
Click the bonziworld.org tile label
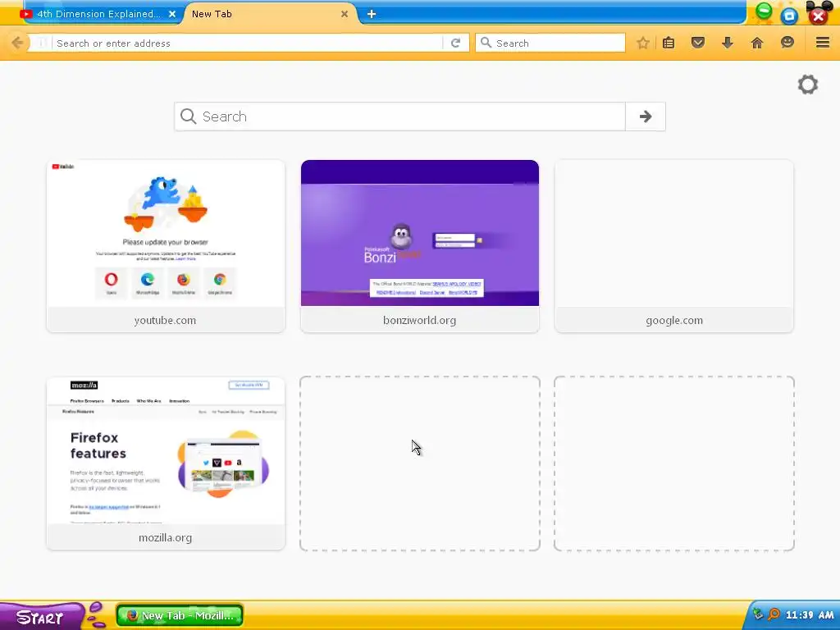click(419, 321)
